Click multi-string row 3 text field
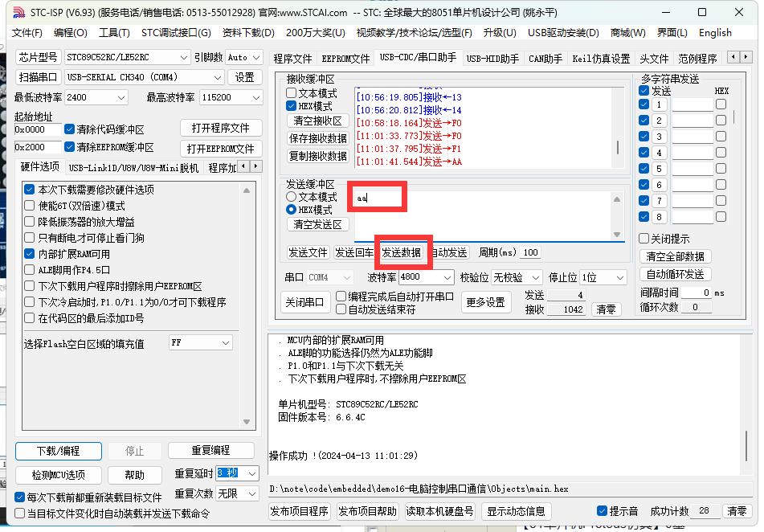 pos(692,137)
